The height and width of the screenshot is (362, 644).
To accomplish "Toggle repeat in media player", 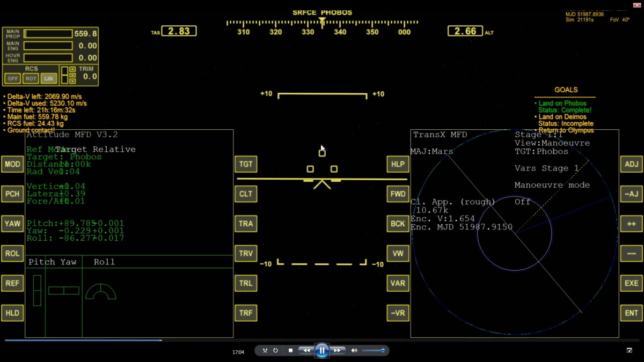I will tap(275, 351).
